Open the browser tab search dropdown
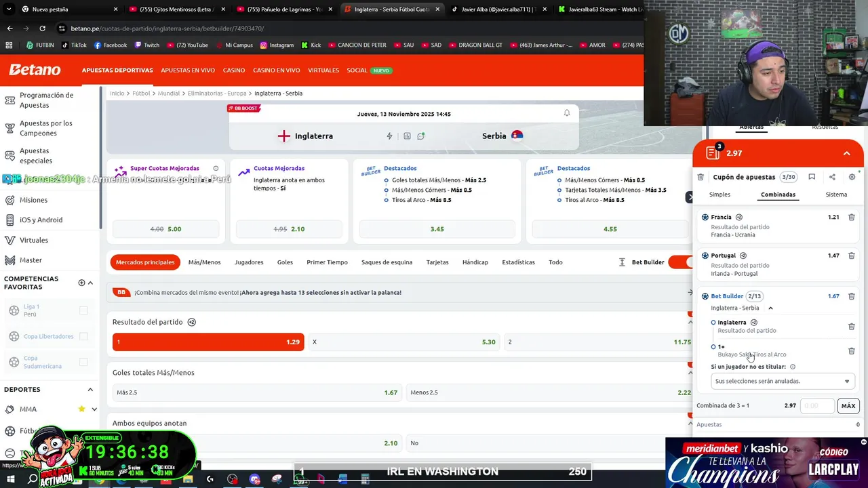Screen dimensions: 868x488 coord(9,9)
